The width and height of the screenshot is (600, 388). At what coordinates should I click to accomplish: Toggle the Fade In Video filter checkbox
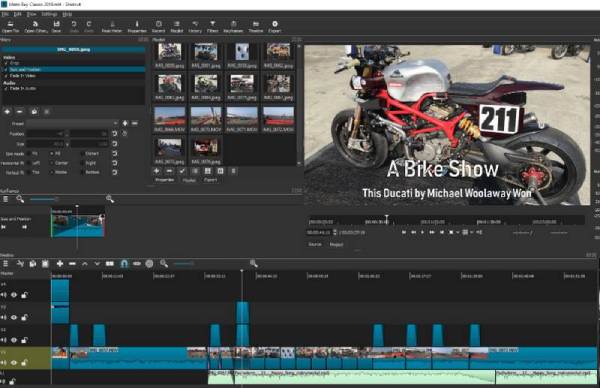(x=6, y=76)
